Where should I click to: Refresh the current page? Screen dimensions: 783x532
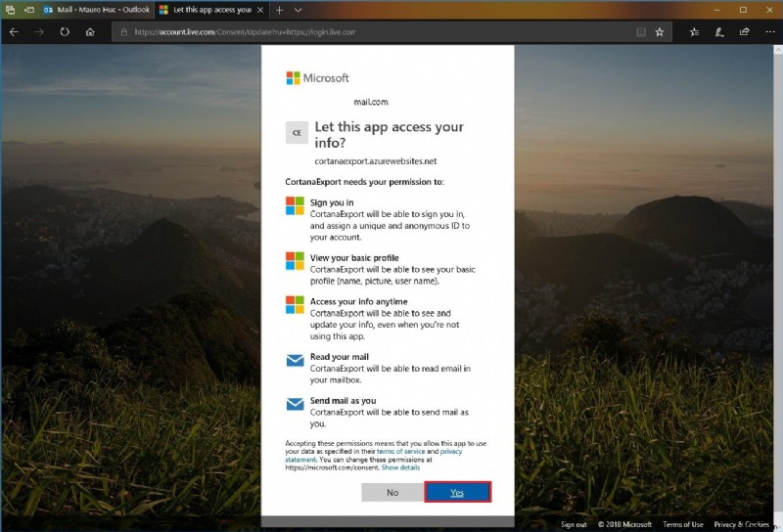click(x=65, y=32)
